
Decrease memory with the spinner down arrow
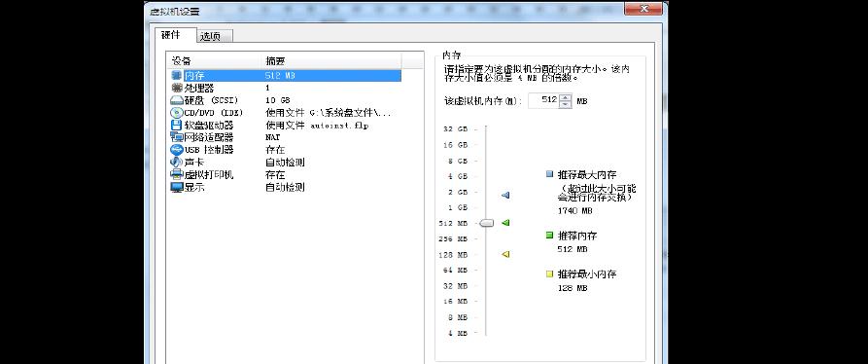[565, 105]
